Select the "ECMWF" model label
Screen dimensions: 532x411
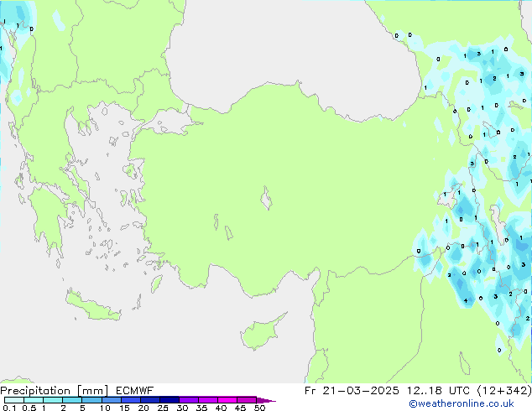(134, 391)
